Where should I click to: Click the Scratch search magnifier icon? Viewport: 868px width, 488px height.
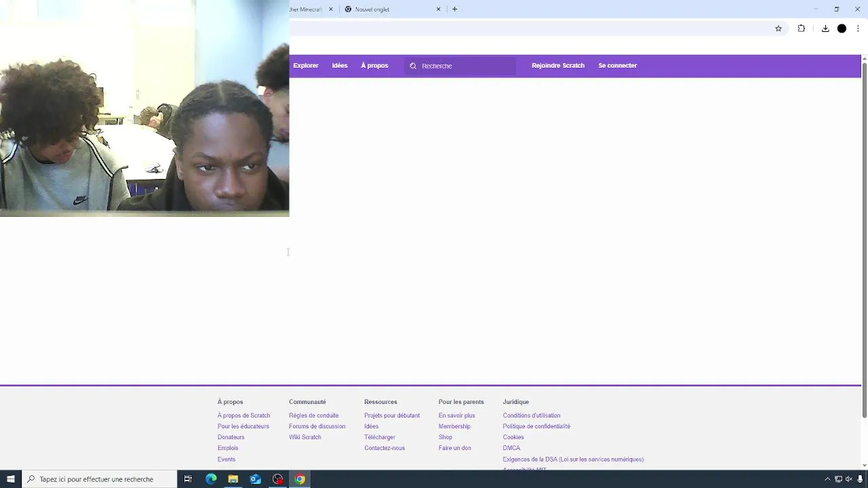tap(413, 66)
